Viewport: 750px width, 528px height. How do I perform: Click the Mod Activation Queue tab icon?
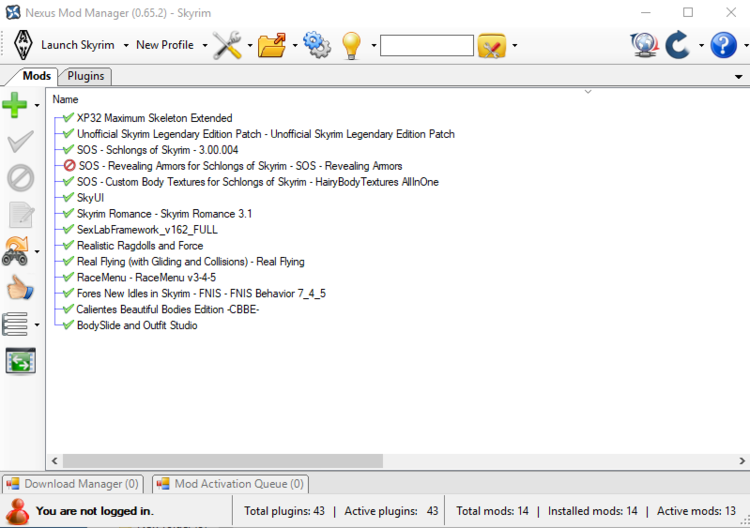[163, 484]
